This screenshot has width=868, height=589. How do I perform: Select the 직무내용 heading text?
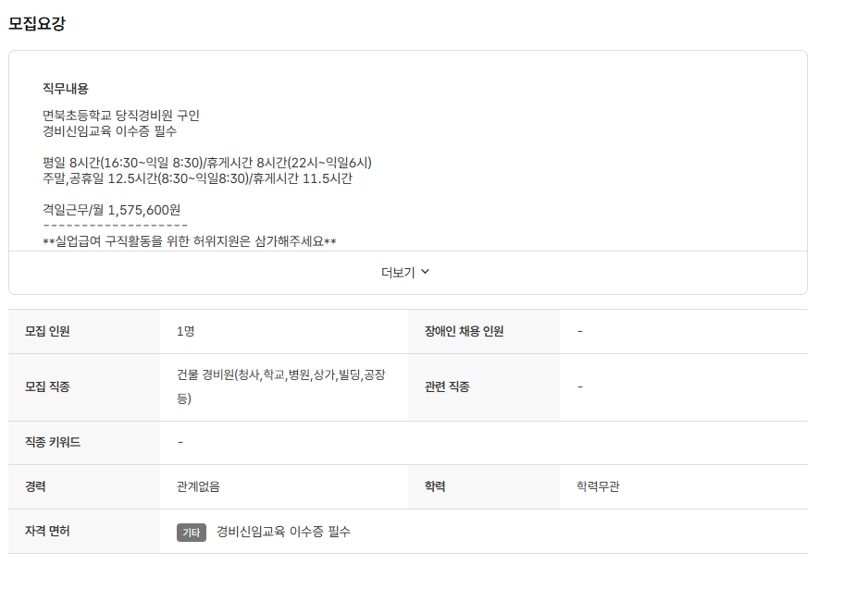[66, 89]
